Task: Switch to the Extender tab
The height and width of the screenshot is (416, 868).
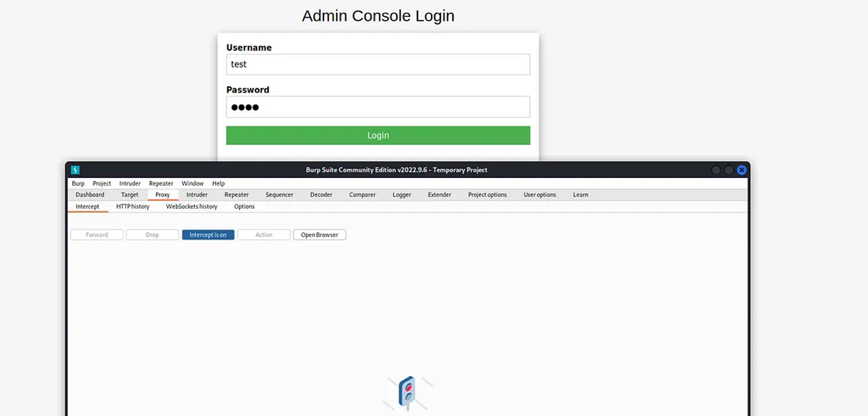Action: 439,195
